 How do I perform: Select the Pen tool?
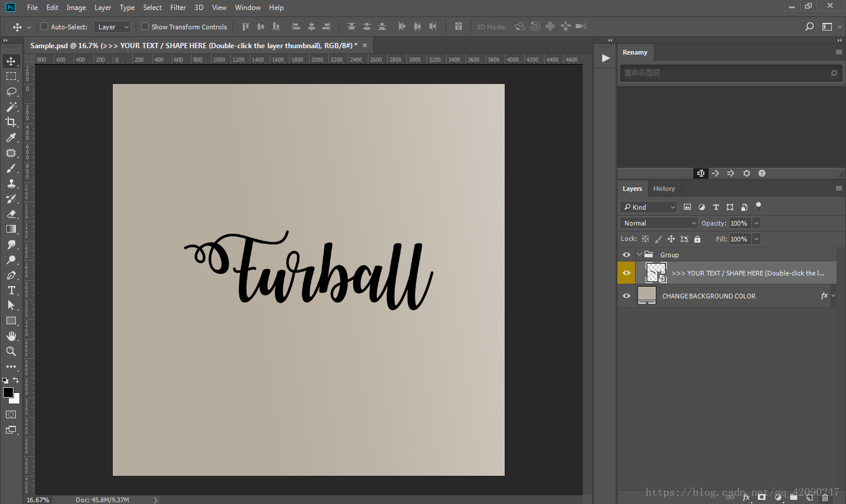tap(11, 275)
